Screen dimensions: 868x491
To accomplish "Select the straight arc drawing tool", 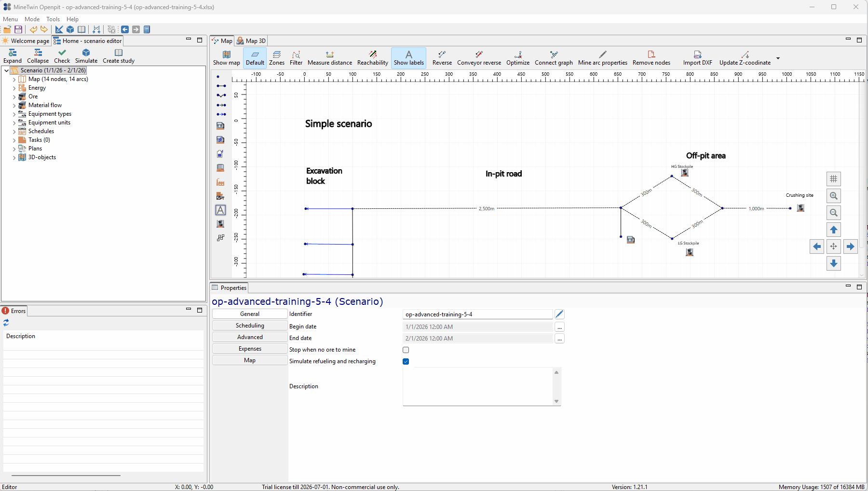I will 221,86.
